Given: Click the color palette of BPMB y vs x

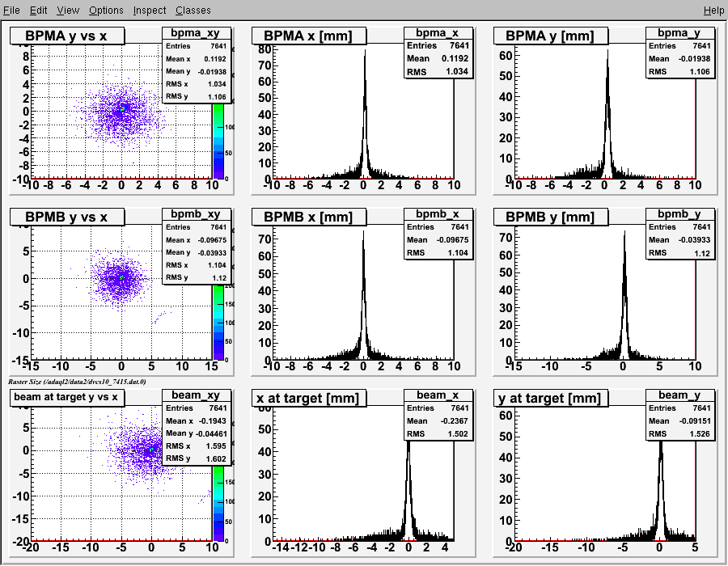Looking at the screenshot, I should point(218,322).
